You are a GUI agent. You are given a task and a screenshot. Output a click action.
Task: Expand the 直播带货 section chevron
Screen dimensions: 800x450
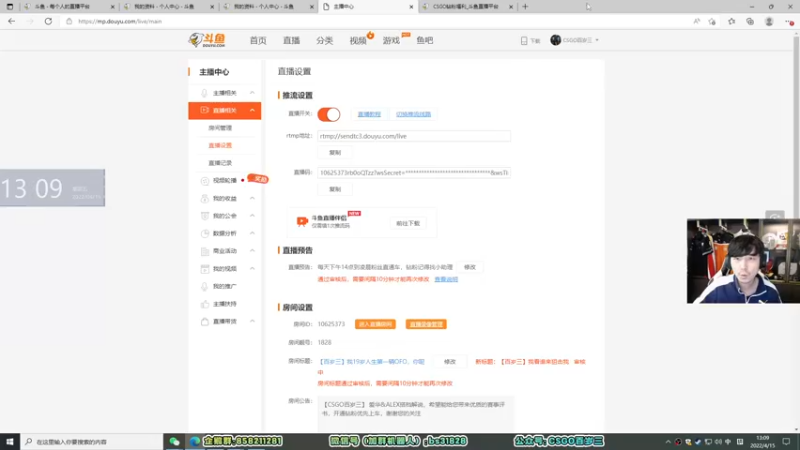point(252,321)
